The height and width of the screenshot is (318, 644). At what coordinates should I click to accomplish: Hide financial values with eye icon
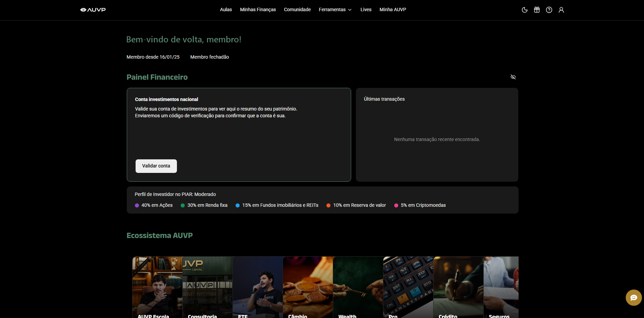(x=513, y=77)
